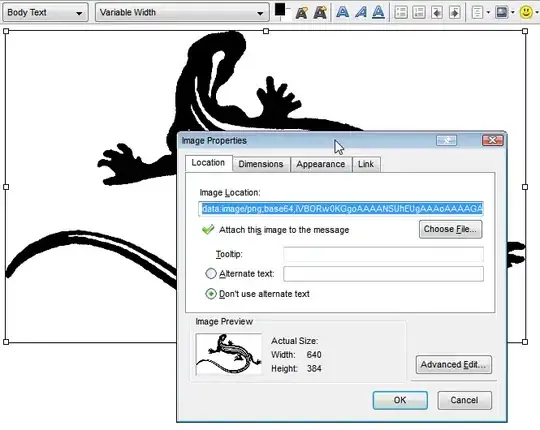Apply numbered list formatting
540x430 pixels.
pyautogui.click(x=419, y=13)
